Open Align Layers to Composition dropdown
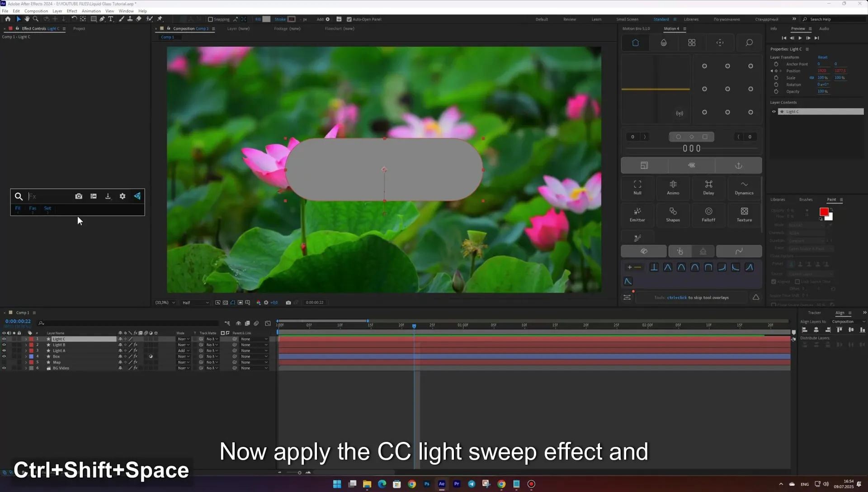868x492 pixels. (x=848, y=322)
